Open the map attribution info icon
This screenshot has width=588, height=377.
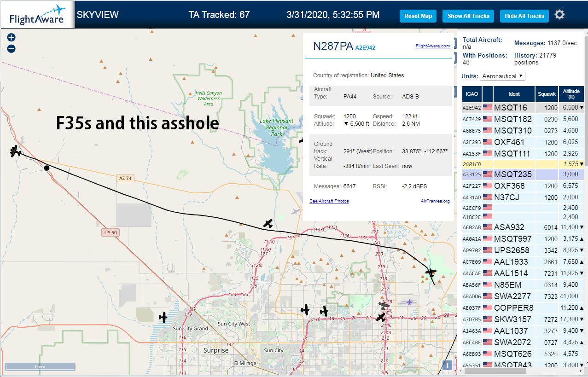coord(447,365)
